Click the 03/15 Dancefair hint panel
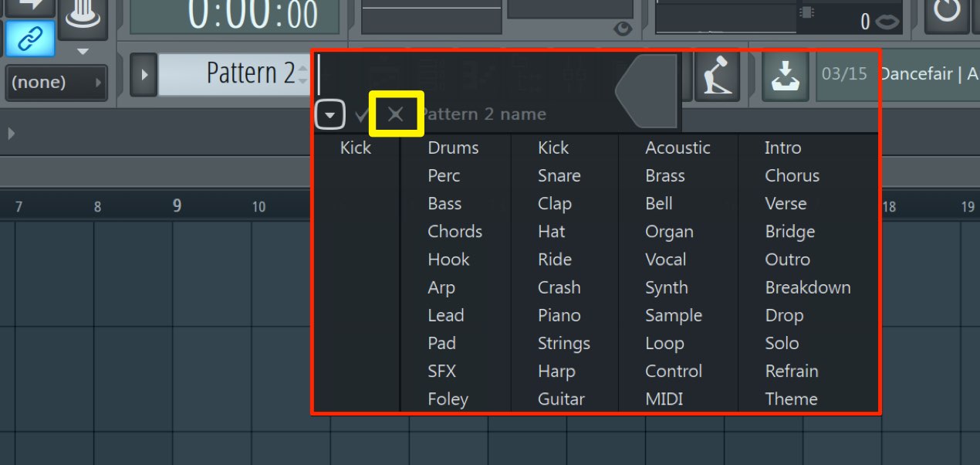The width and height of the screenshot is (980, 465). (x=897, y=75)
